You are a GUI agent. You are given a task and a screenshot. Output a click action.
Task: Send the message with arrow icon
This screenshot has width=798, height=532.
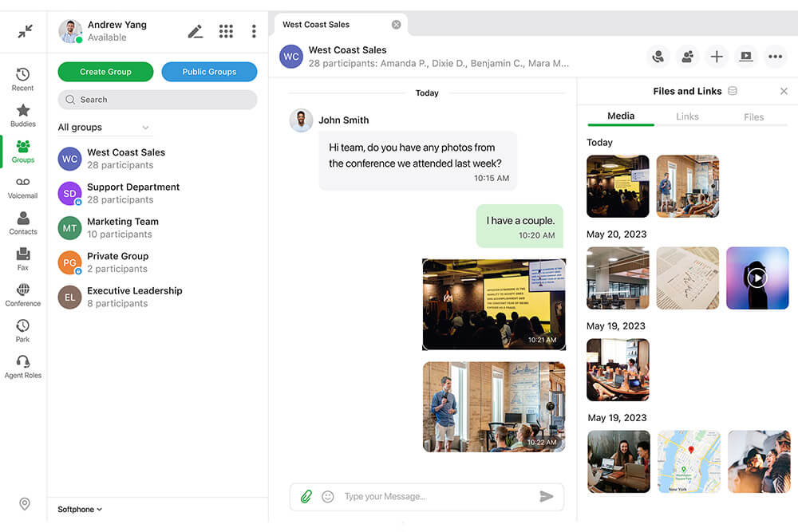[x=546, y=496]
